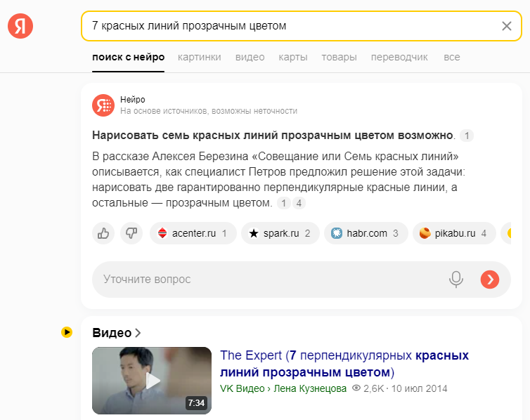Image resolution: width=530 pixels, height=420 pixels.
Task: Select the 'поиск с нейро' tab
Action: 128,57
